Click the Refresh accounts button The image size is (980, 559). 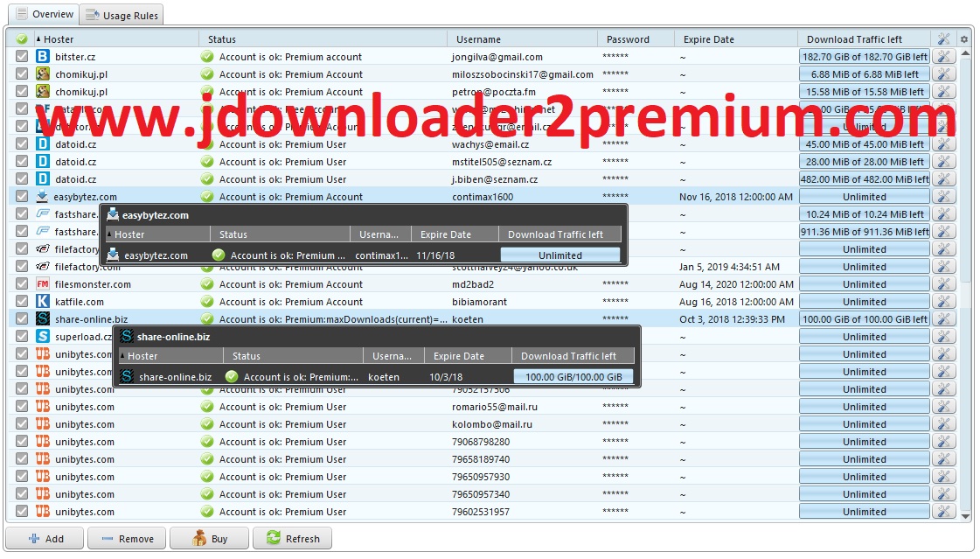tap(293, 538)
